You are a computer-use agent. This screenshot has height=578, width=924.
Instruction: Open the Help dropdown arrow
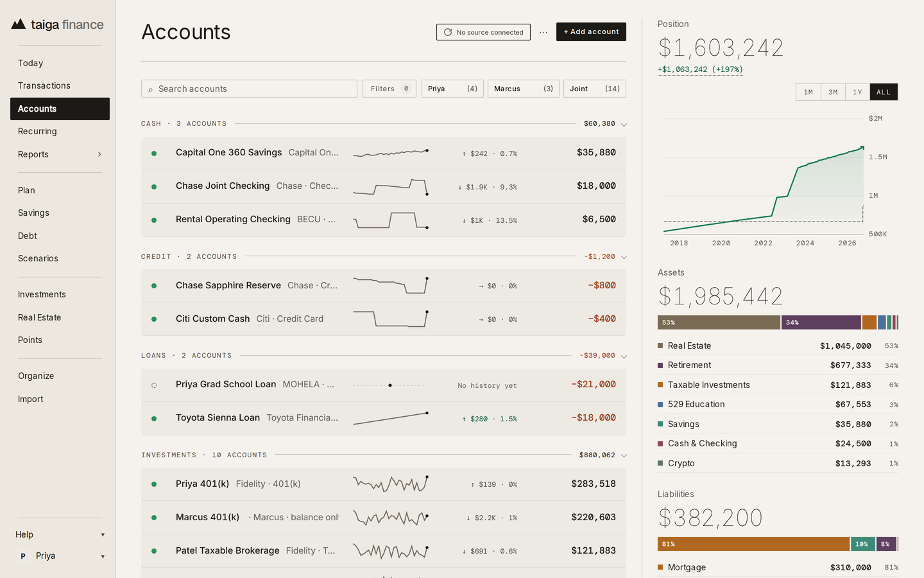pos(103,535)
